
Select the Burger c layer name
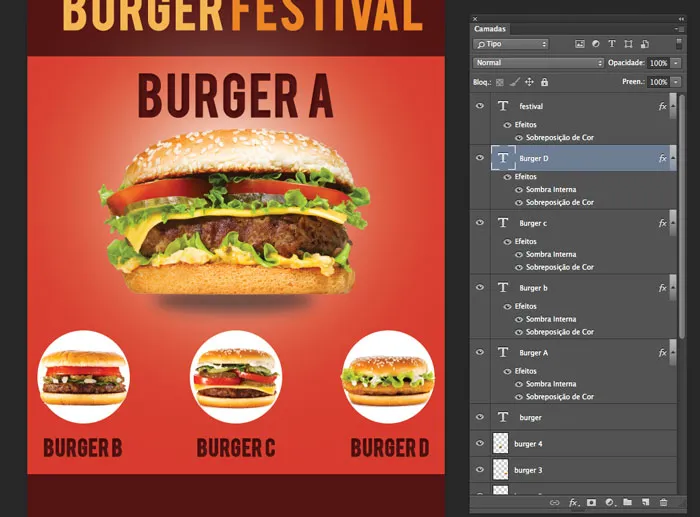[533, 223]
